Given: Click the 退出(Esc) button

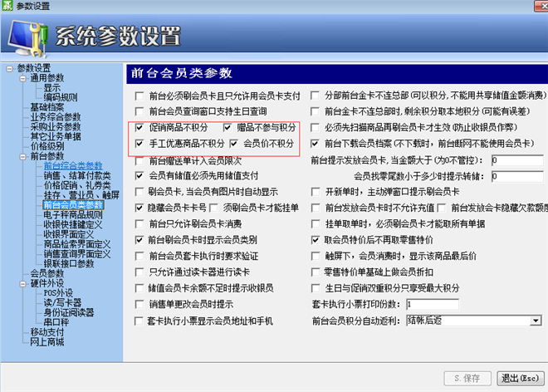Looking at the screenshot, I should [521, 379].
